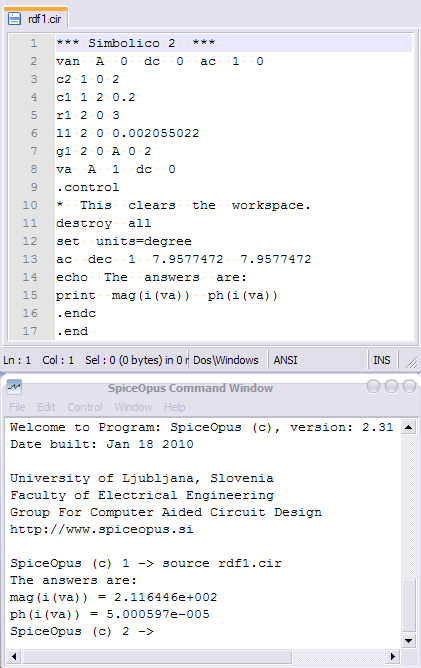Click the 'r1 2 0 3' line
Image resolution: width=421 pixels, height=668 pixels.
pos(87,115)
